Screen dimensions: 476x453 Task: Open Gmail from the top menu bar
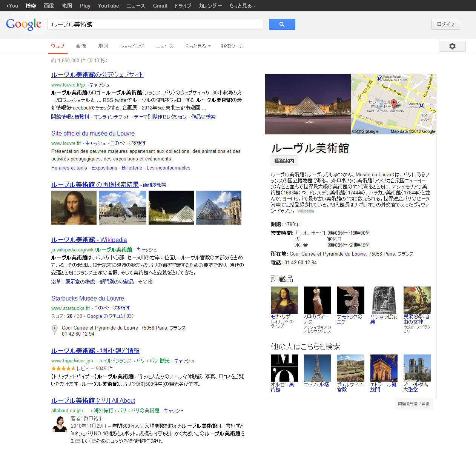pos(160,6)
